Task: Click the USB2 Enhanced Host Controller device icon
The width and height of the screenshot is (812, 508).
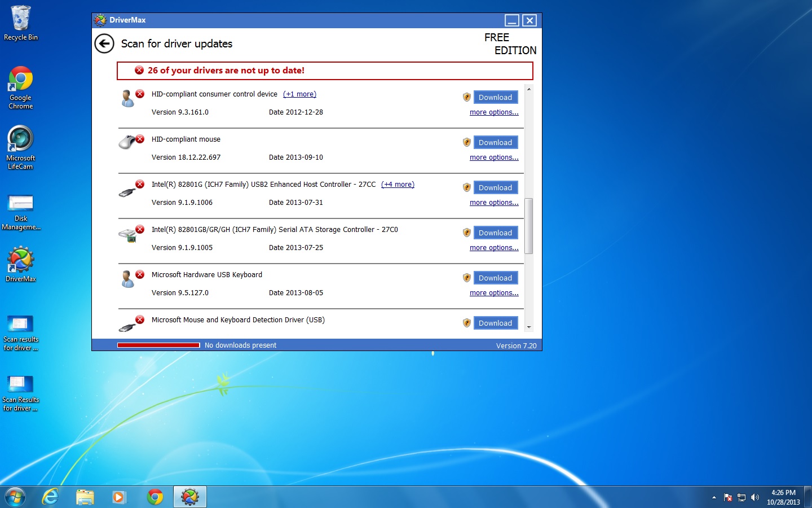Action: pyautogui.click(x=127, y=191)
